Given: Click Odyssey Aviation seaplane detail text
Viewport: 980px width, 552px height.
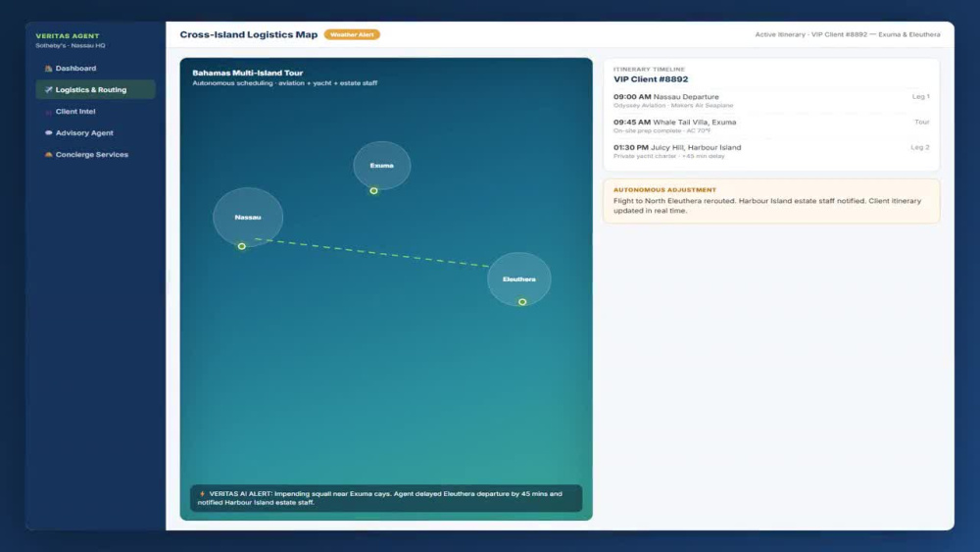Looking at the screenshot, I should 673,106.
